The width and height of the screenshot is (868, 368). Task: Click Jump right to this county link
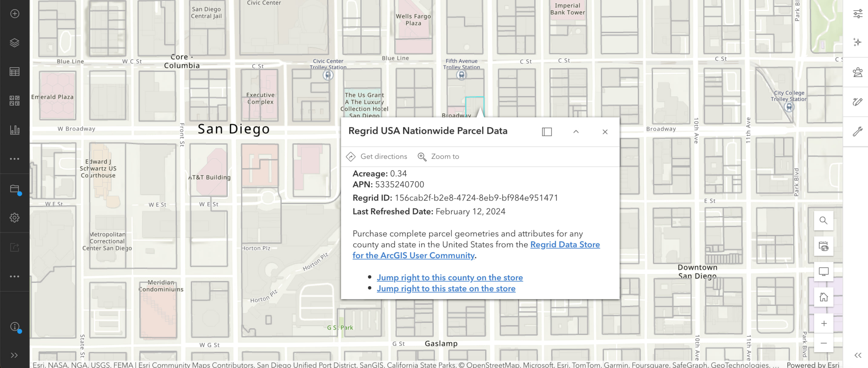[450, 277]
